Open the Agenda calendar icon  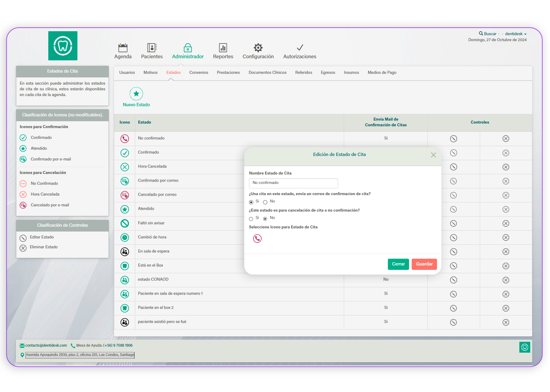123,48
